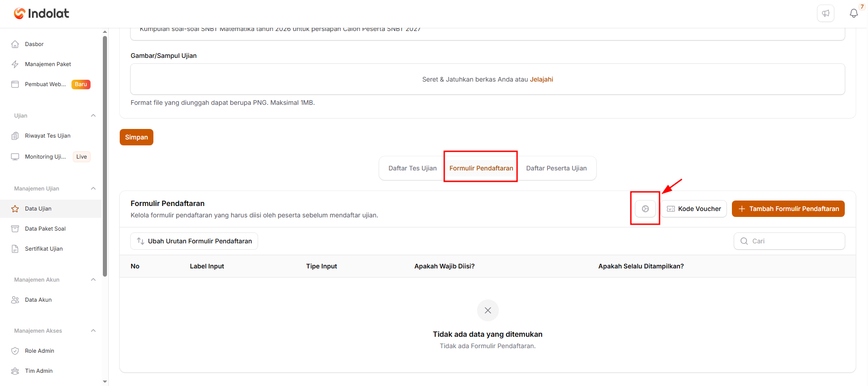Collapse the Manajemen Akses section
868x386 pixels.
(93, 331)
